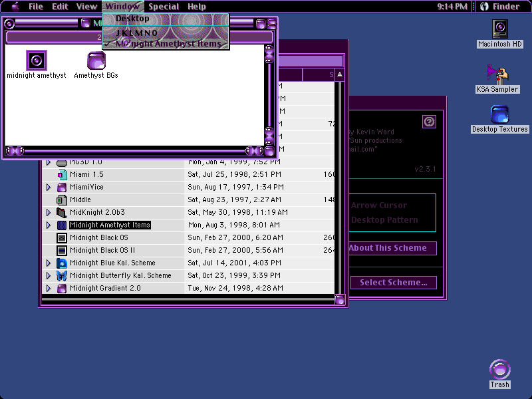Click left arrows of front window's horizontal scrollbar
The image size is (532, 399).
15,151
